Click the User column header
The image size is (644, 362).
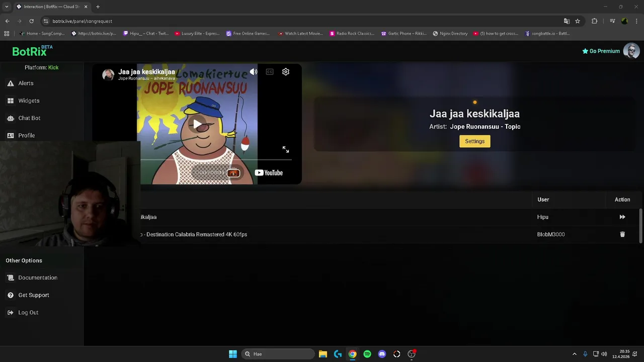(x=543, y=200)
